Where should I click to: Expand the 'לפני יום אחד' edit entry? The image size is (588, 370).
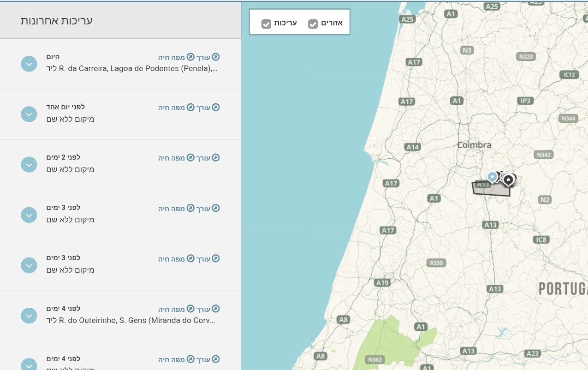29,114
